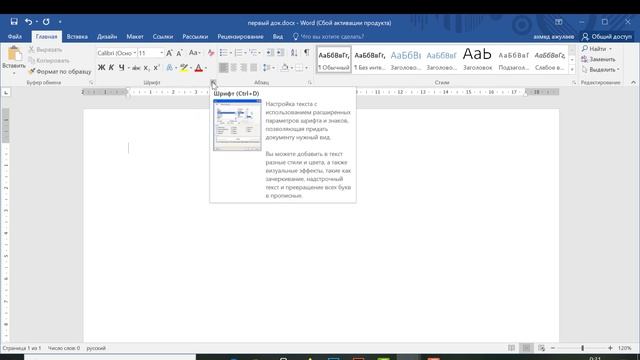Open the font size 11 dropdown

tap(162, 53)
